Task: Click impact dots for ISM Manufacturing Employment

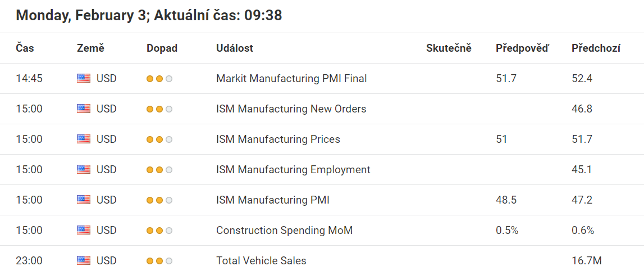Action: (x=159, y=170)
